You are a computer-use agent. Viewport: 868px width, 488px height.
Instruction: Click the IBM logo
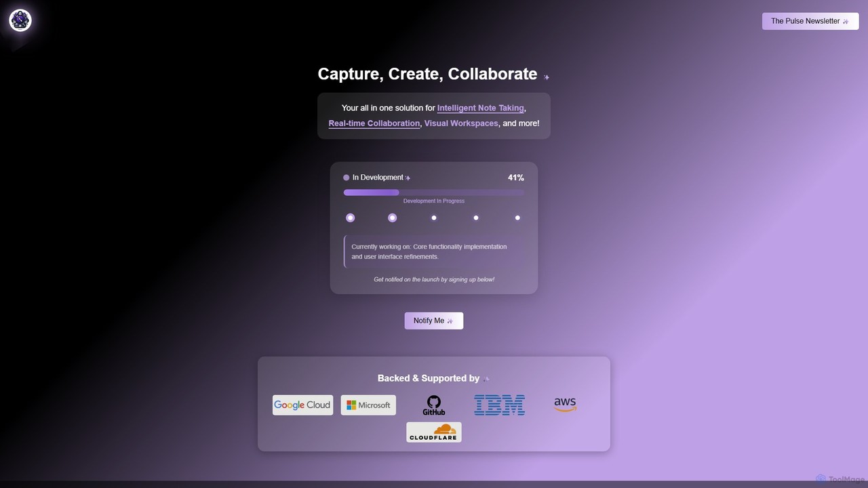point(499,405)
